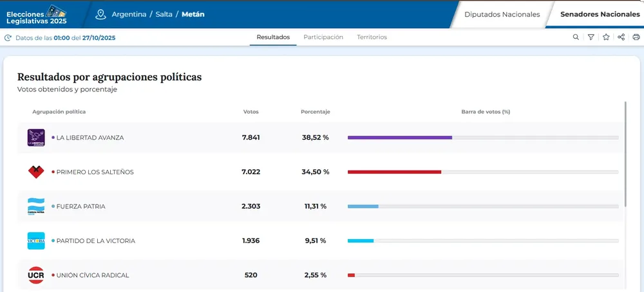Click the Primero Los Salteños vote bar

click(x=394, y=172)
